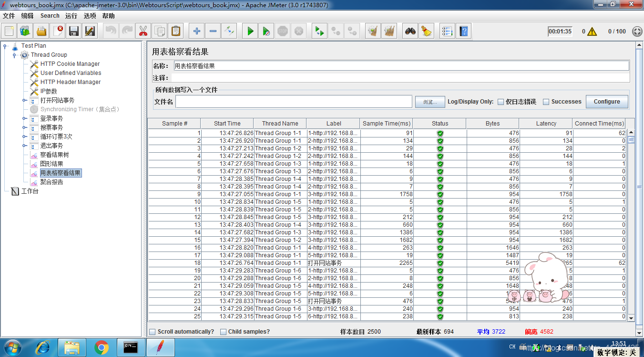
Task: Click the yellow warning triangle log indicator
Action: 592,31
